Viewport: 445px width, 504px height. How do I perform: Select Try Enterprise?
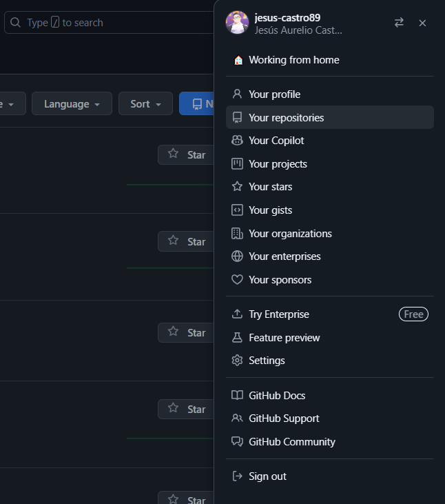click(x=330, y=314)
